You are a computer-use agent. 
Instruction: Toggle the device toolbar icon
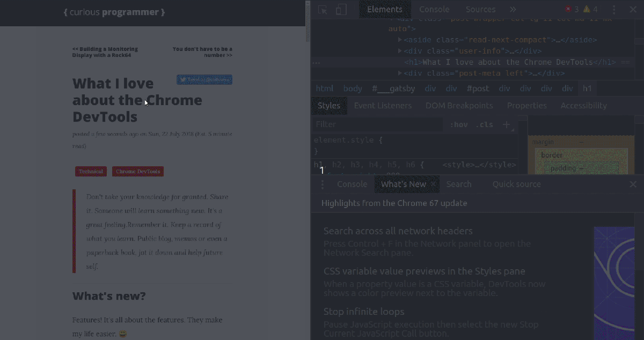tap(341, 10)
